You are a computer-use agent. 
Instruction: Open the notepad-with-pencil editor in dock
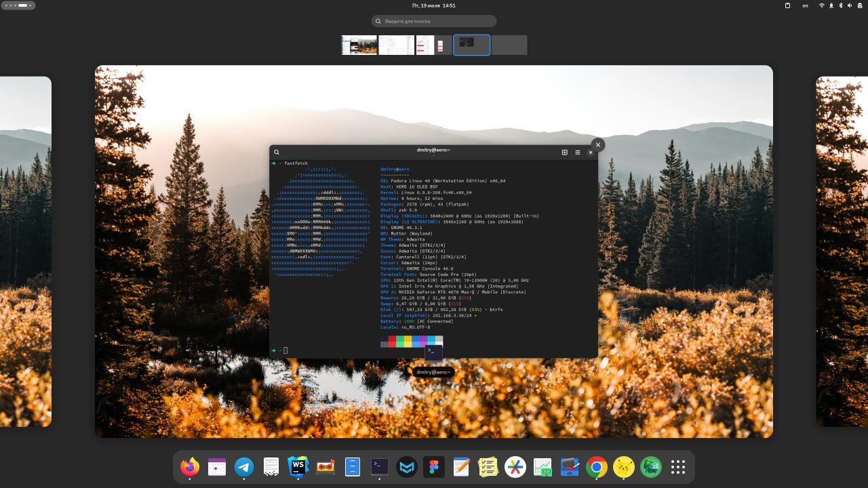point(461,466)
